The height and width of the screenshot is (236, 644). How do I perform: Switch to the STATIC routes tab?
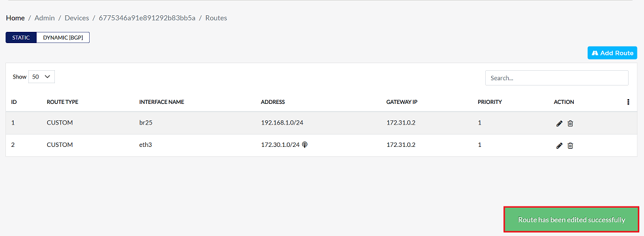click(x=21, y=37)
